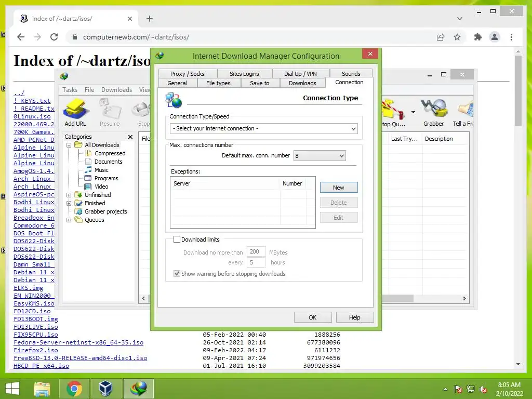The height and width of the screenshot is (399, 532).
Task: Click the browser Back arrow
Action: [21, 37]
